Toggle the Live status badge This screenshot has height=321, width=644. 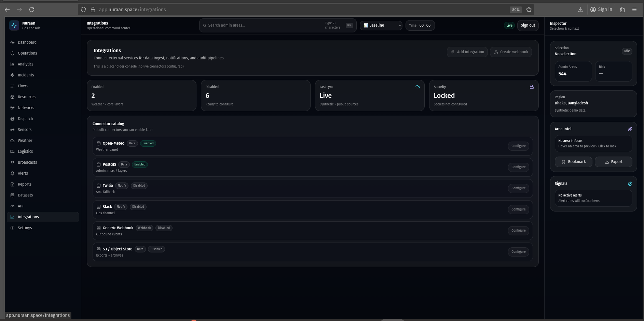[x=509, y=26]
